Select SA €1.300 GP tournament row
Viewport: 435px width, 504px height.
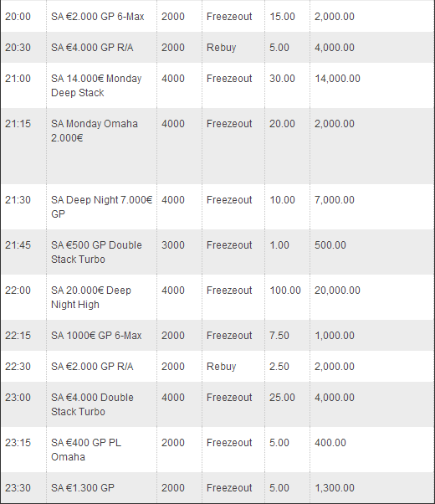coord(217,487)
